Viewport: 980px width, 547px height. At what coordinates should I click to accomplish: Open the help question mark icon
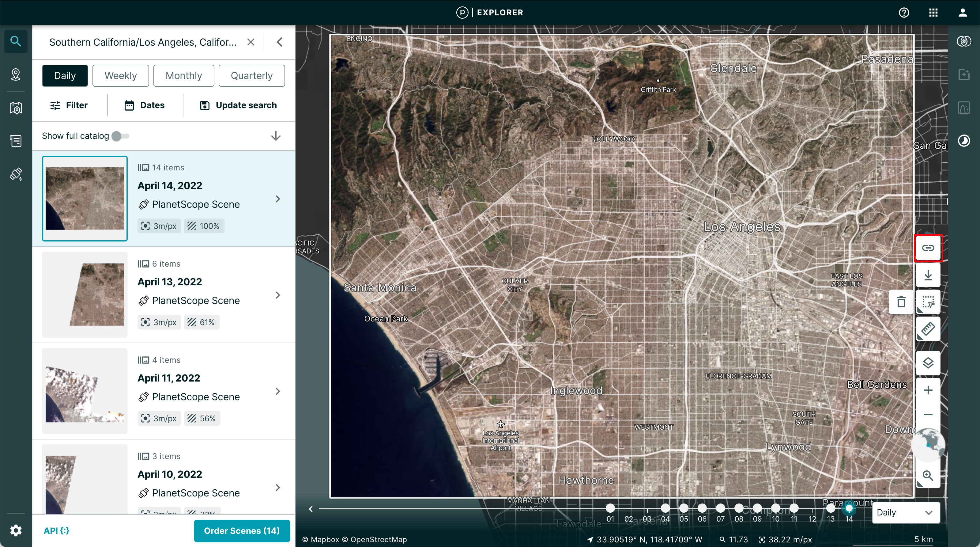(x=904, y=13)
